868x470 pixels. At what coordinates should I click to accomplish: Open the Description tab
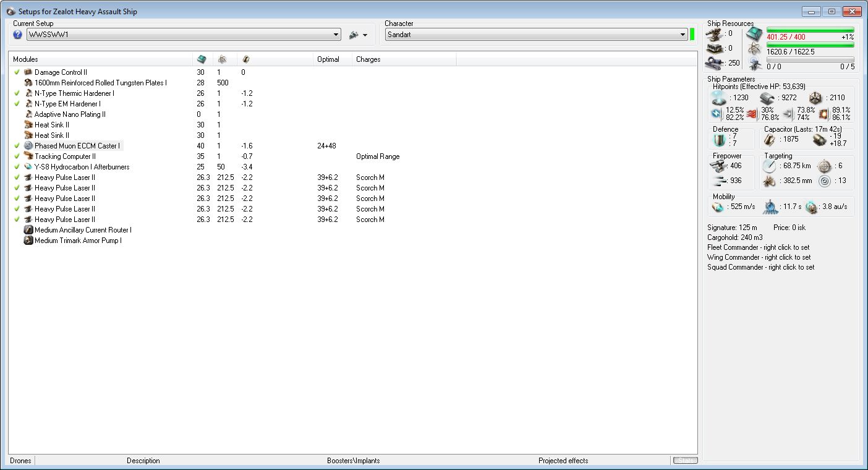coord(143,461)
